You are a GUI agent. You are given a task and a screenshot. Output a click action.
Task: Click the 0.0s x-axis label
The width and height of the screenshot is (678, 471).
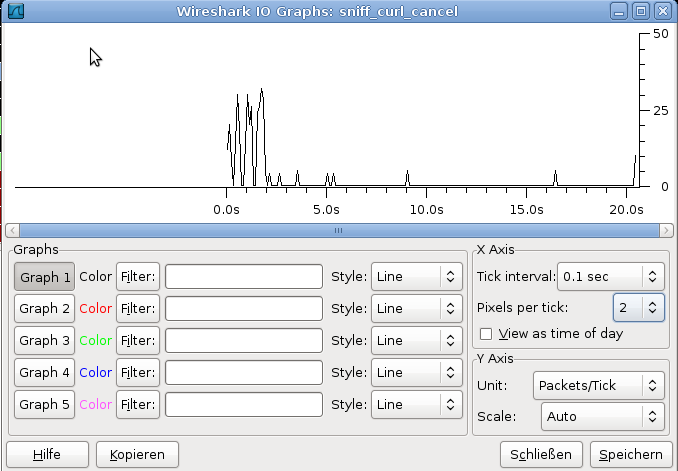tap(226, 210)
